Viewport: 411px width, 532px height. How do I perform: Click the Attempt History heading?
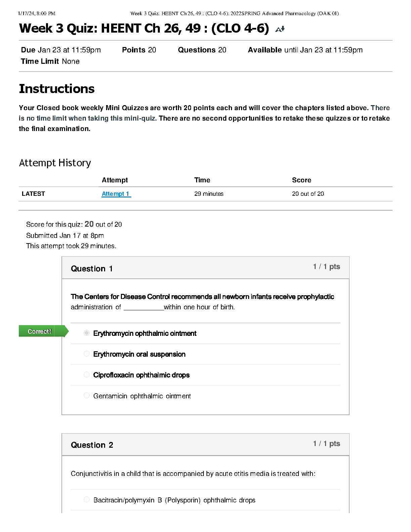point(55,163)
